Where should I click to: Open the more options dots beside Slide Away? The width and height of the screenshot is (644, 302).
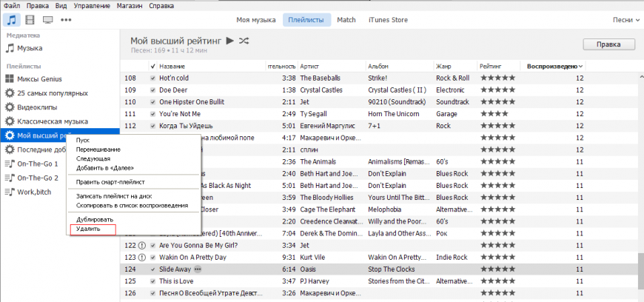198,269
